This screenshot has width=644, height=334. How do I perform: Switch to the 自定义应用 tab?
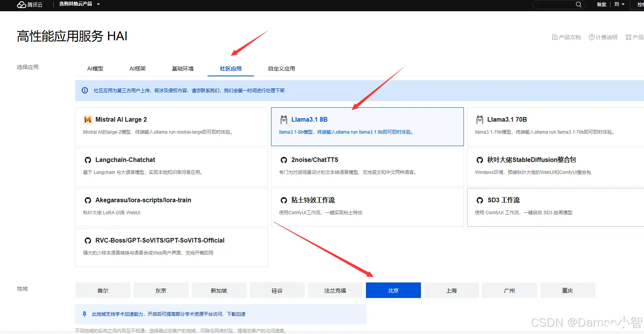click(282, 69)
